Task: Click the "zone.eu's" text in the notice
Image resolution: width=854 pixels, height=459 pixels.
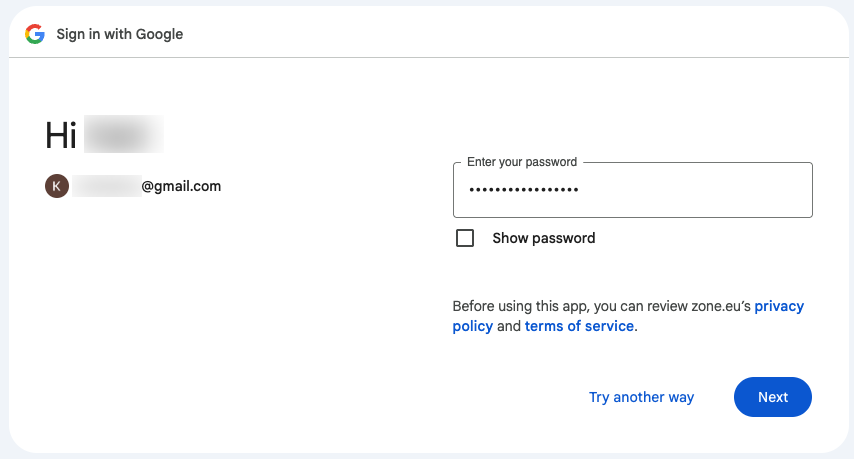Action: point(718,306)
